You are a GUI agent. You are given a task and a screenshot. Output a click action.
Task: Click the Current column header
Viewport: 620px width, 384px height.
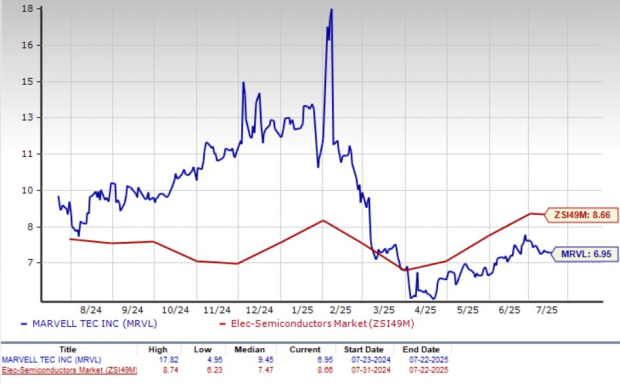pyautogui.click(x=305, y=350)
